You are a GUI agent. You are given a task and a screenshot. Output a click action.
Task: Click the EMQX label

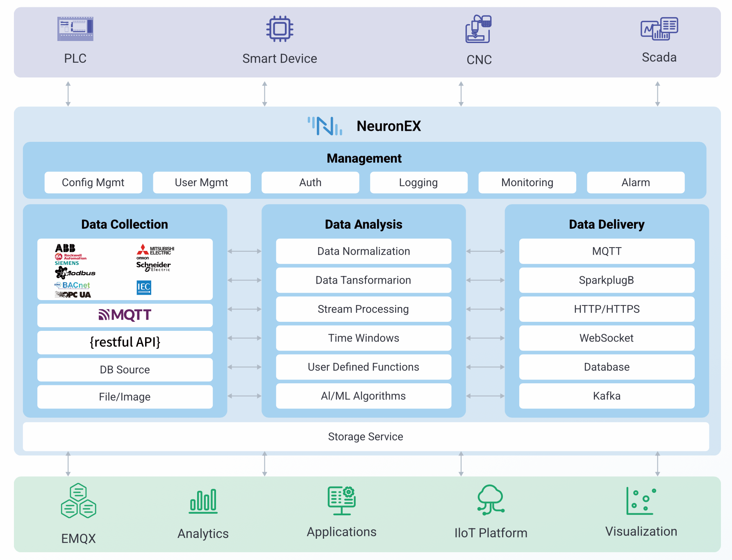click(x=78, y=538)
